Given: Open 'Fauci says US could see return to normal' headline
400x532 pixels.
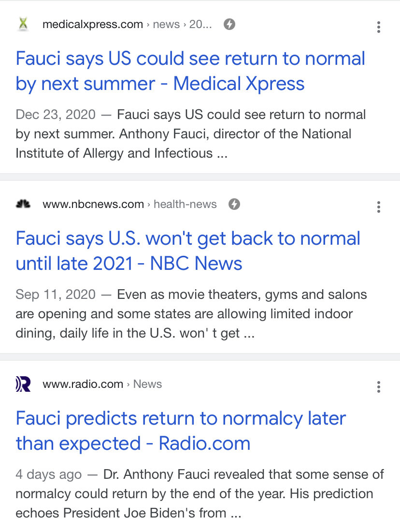Looking at the screenshot, I should (190, 71).
